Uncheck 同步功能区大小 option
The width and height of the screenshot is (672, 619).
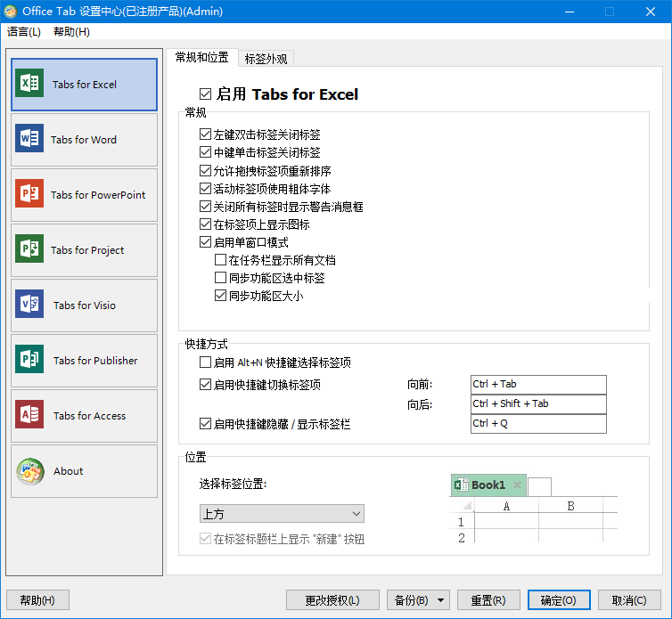point(220,296)
